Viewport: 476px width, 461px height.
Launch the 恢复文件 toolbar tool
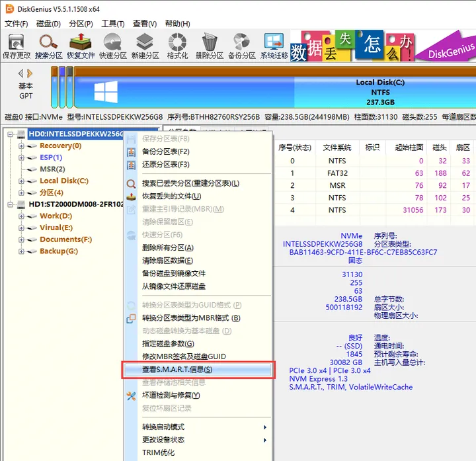[81, 42]
